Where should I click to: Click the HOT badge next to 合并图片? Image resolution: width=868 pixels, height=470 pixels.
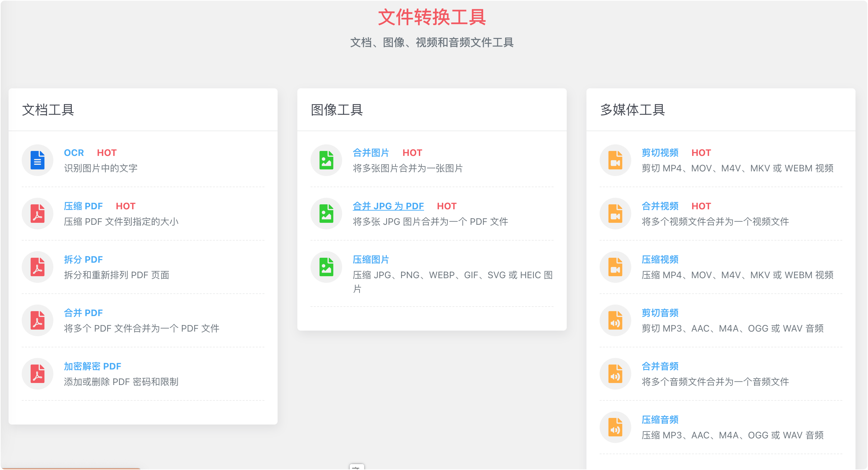412,153
